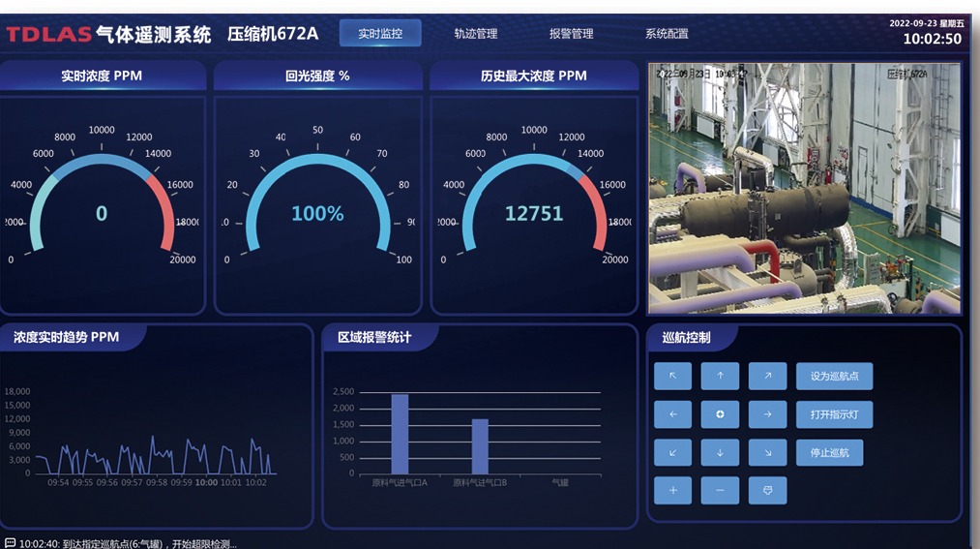Pan camera down with the arrow button
This screenshot has height=549, width=980.
720,453
